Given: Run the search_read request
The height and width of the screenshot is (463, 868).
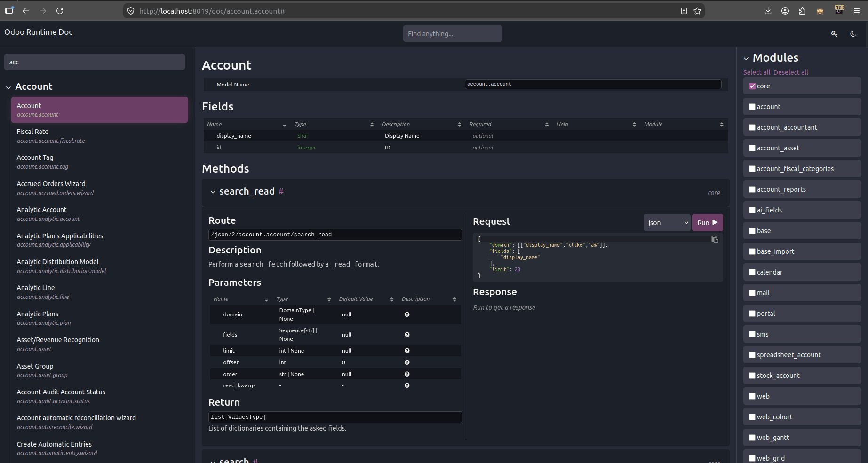Looking at the screenshot, I should (x=707, y=223).
